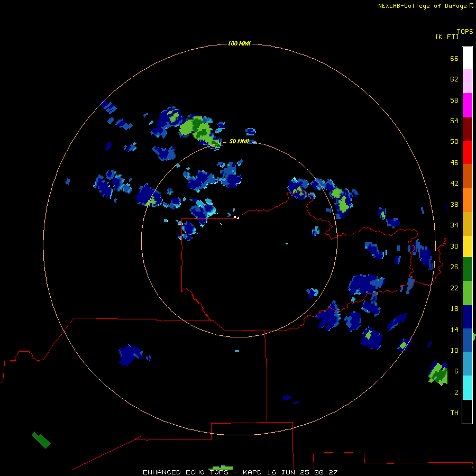The width and height of the screenshot is (476, 476).
Task: Click the '00:27' timestamp
Action: pos(326,472)
